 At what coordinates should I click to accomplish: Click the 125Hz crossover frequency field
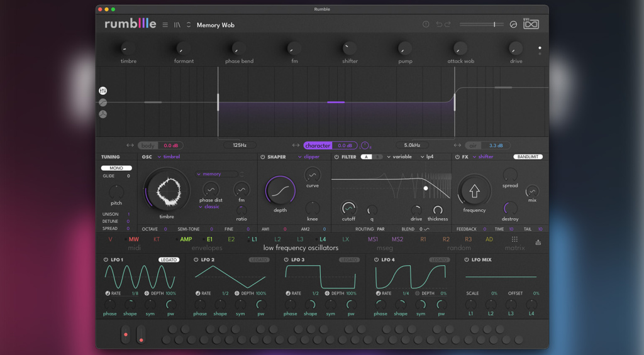pos(240,145)
